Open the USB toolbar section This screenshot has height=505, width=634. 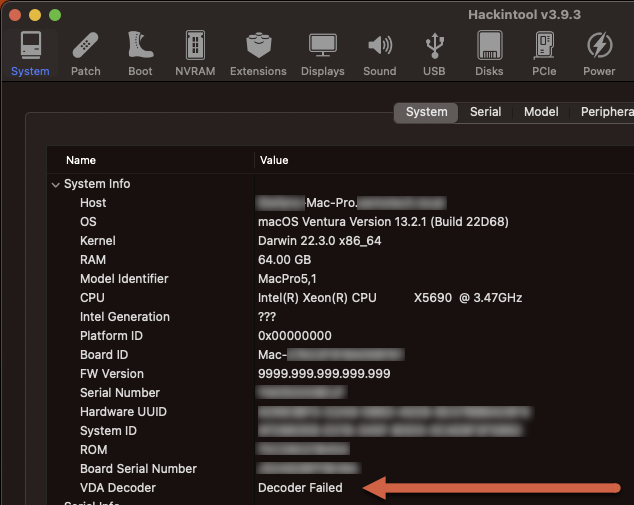pyautogui.click(x=434, y=54)
